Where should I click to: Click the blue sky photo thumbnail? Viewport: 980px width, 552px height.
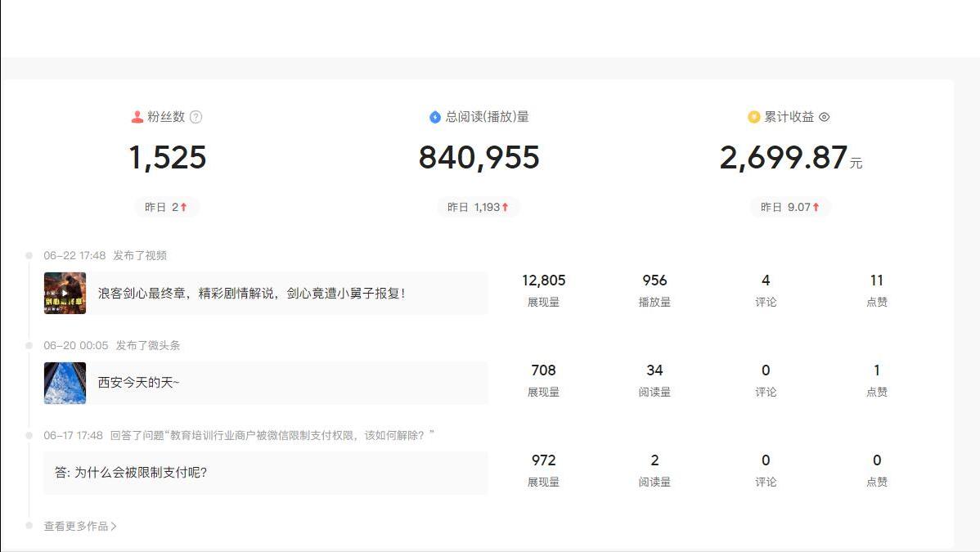[65, 383]
